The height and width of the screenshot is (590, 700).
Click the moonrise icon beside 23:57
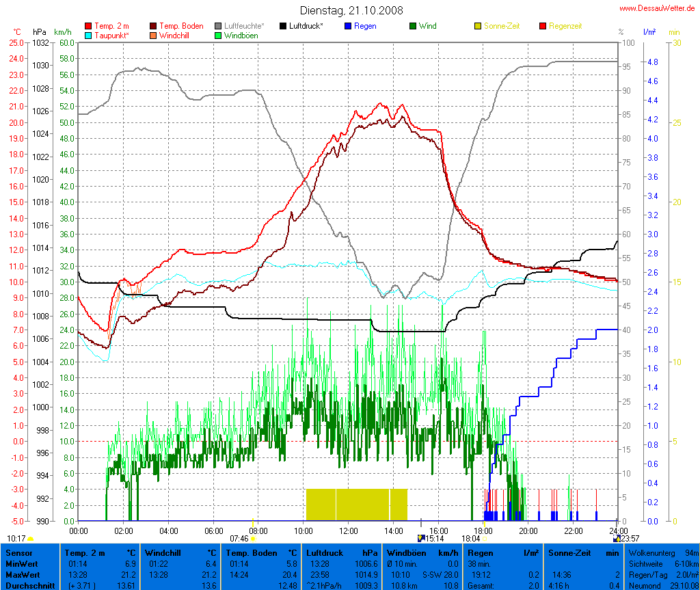(617, 539)
